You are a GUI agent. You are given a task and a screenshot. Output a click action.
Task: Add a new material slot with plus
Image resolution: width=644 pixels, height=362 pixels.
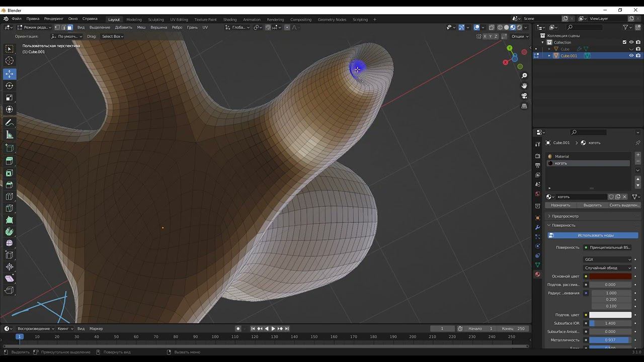click(638, 155)
